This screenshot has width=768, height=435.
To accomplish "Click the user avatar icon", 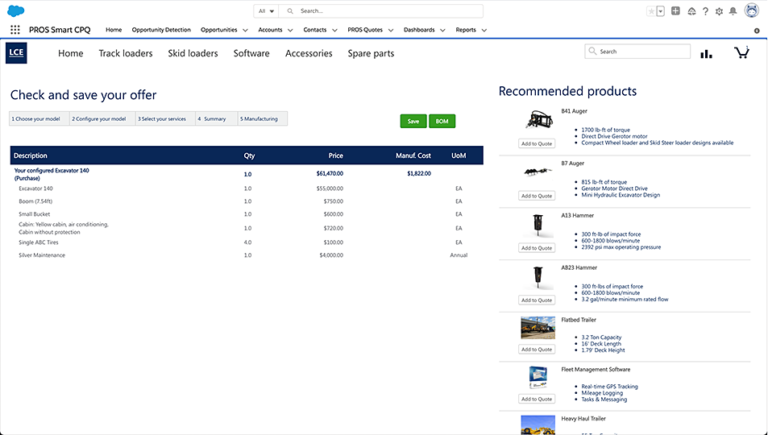I will point(751,10).
